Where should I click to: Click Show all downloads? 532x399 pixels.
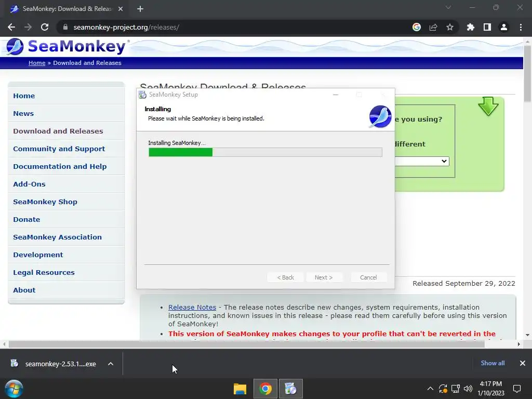[493, 363]
